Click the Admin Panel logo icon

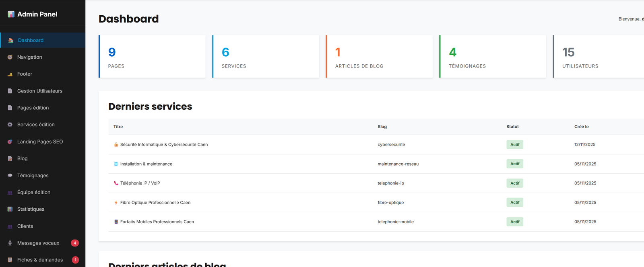point(11,14)
